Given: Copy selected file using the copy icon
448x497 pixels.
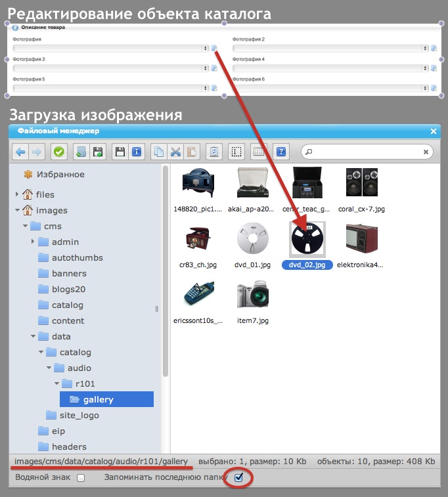Looking at the screenshot, I should click(158, 152).
